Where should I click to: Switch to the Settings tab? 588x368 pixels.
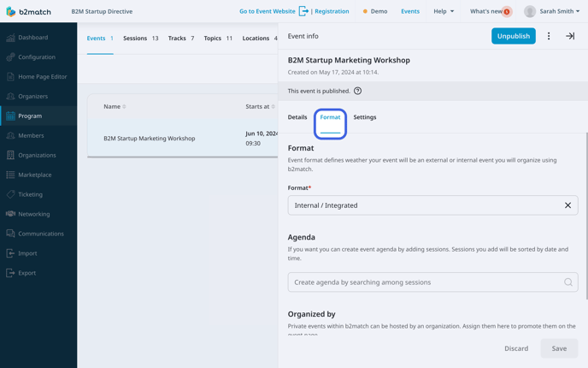point(364,117)
